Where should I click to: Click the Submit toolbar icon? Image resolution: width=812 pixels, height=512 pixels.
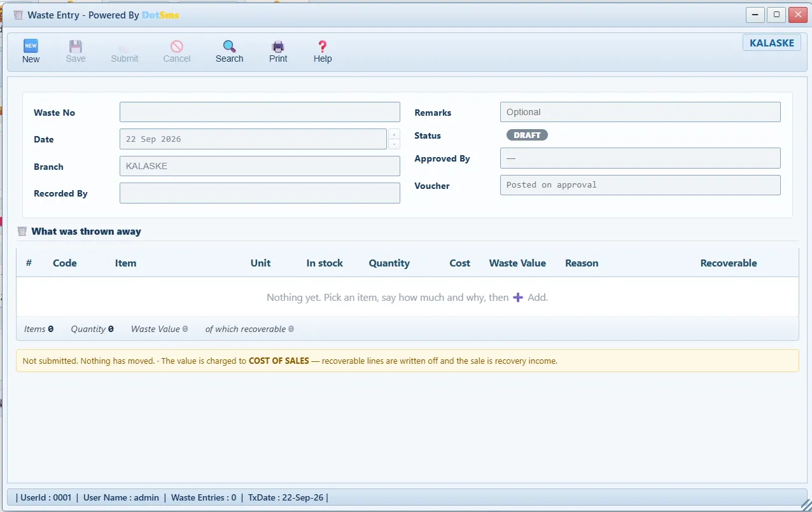pos(124,47)
